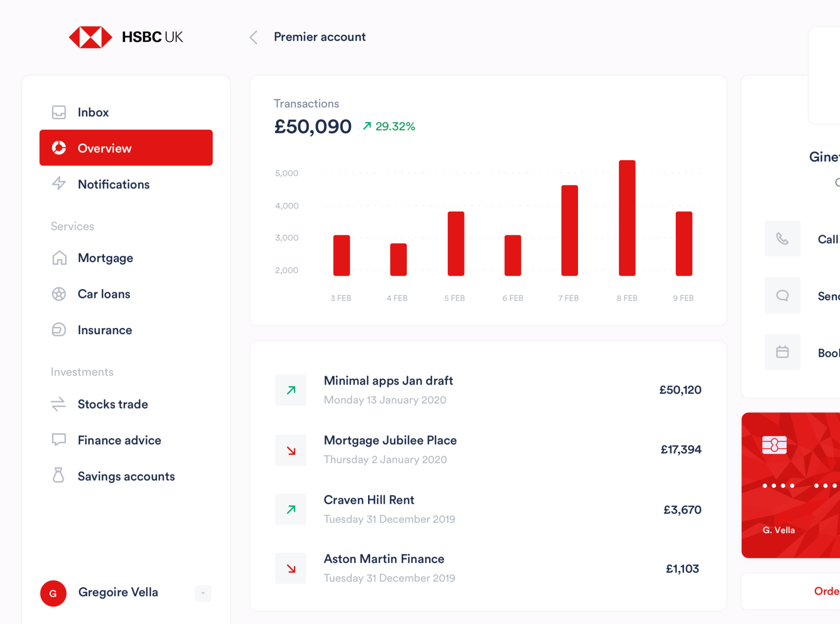This screenshot has height=624, width=840.
Task: Click the phone icon to call
Action: (782, 239)
